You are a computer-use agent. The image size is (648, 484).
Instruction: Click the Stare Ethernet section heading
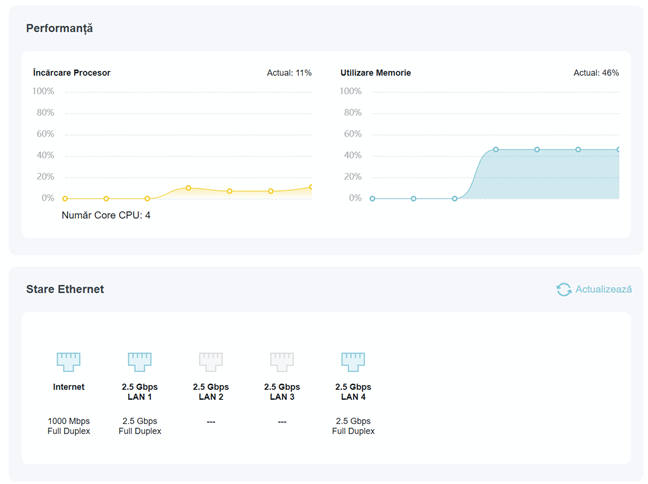click(65, 289)
